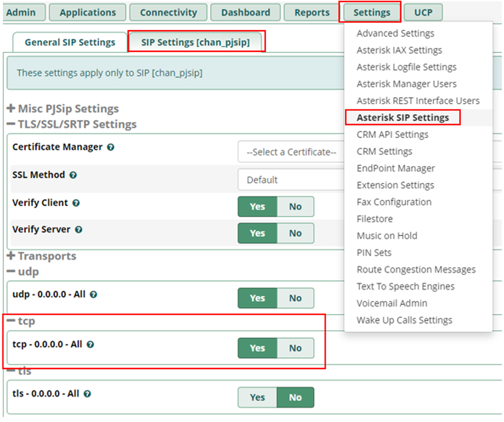Enable udp transport with Yes

(x=257, y=298)
